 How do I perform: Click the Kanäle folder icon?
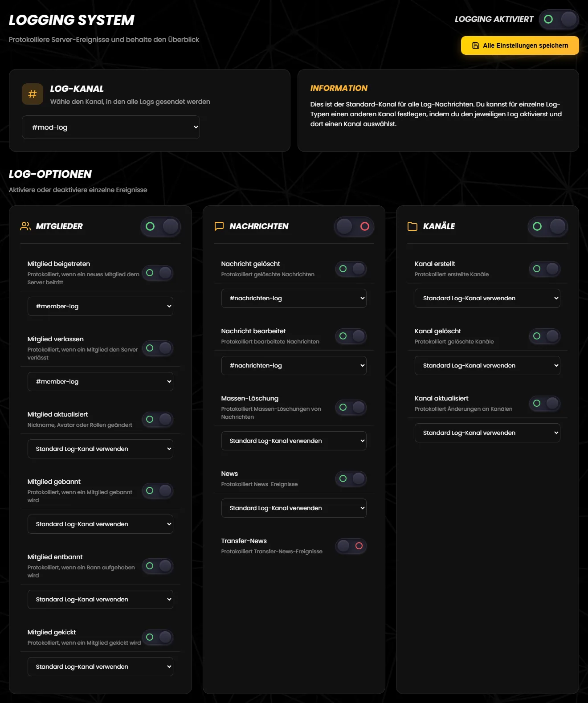[412, 226]
